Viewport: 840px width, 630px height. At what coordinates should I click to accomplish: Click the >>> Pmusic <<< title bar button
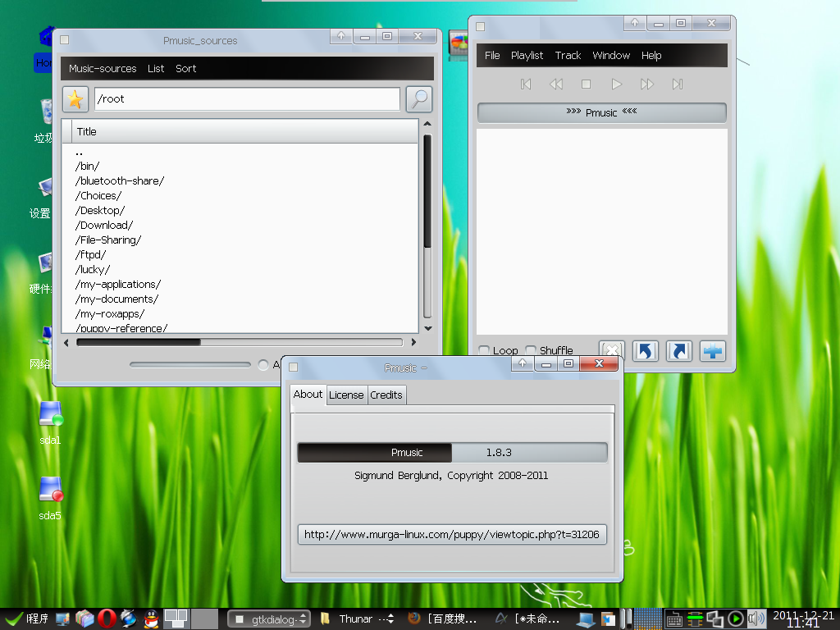601,112
